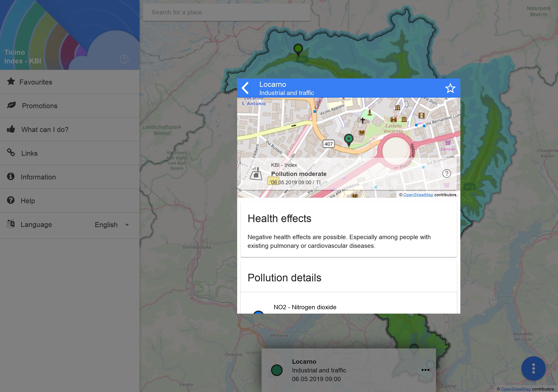Viewport: 558px width, 392px height.
Task: Click the KBI Index help question mark
Action: tap(446, 173)
